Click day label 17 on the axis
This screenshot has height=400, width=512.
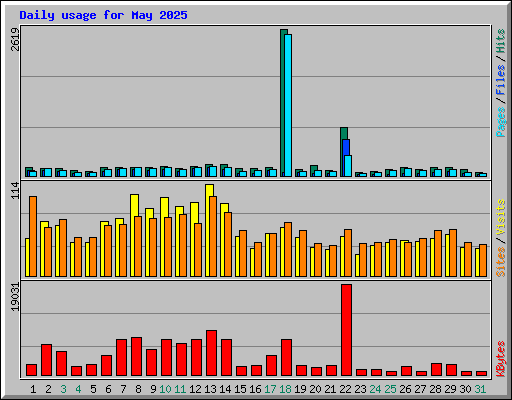click(x=270, y=389)
